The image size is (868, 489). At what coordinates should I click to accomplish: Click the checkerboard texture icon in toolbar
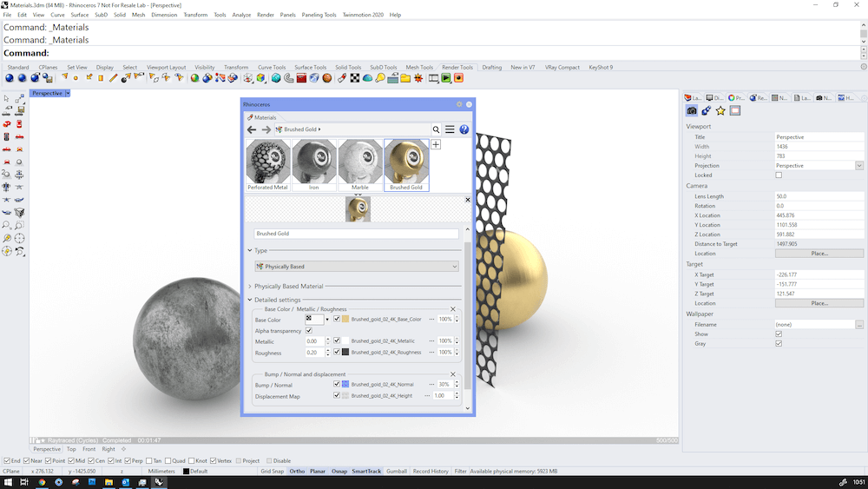(x=355, y=78)
